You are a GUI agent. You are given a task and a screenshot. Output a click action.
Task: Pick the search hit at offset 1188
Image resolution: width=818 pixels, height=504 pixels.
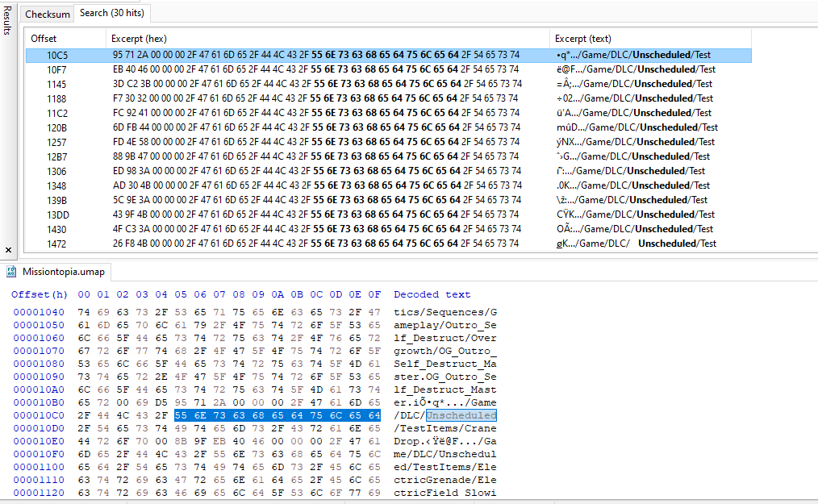(x=58, y=98)
